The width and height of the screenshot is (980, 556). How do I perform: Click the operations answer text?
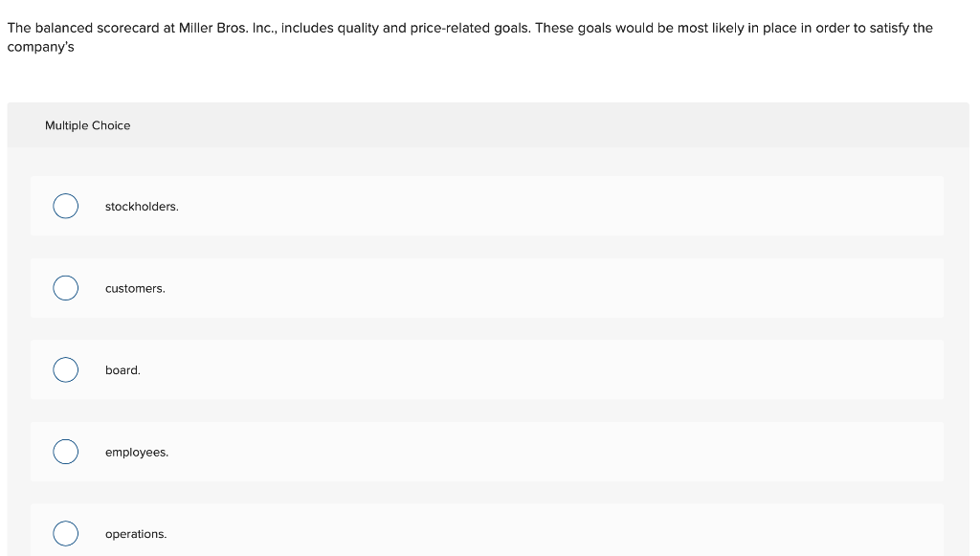click(135, 533)
